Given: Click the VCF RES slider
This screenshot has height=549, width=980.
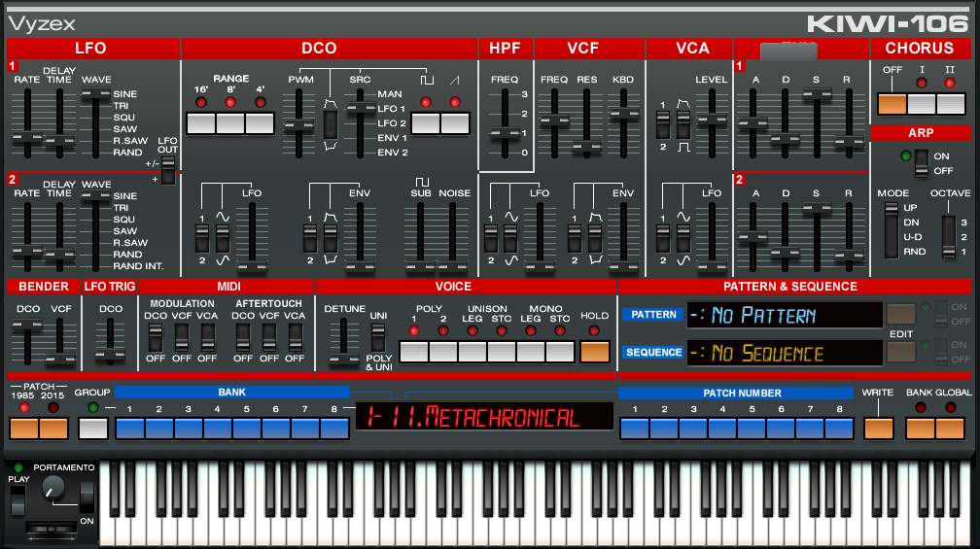Looking at the screenshot, I should click(x=586, y=123).
